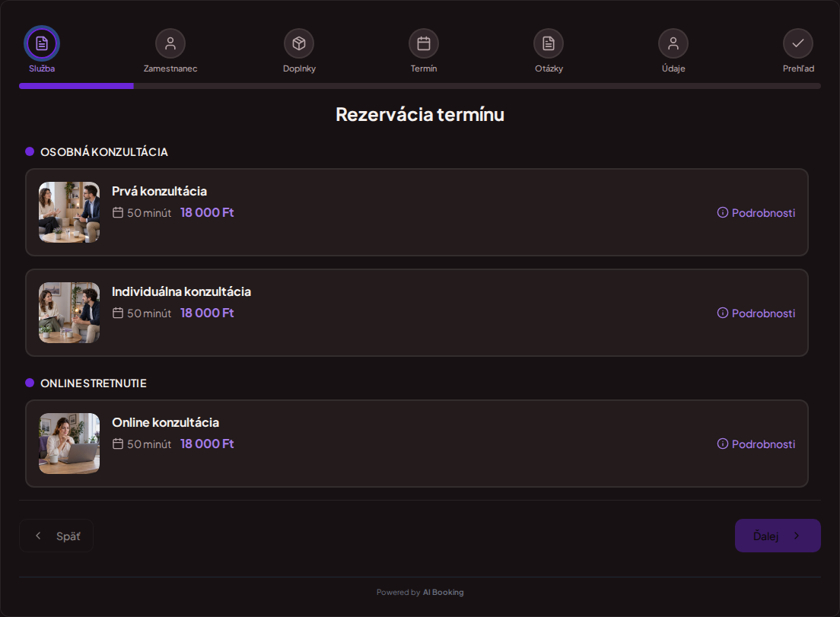840x617 pixels.
Task: Open the Doplnky step box icon
Action: tap(299, 43)
